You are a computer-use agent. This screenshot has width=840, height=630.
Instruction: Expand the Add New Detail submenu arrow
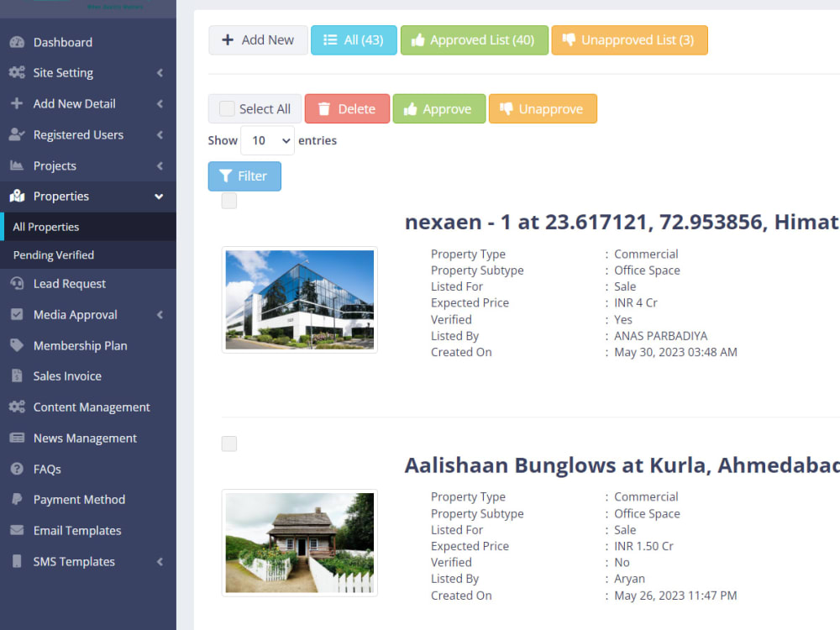point(160,103)
